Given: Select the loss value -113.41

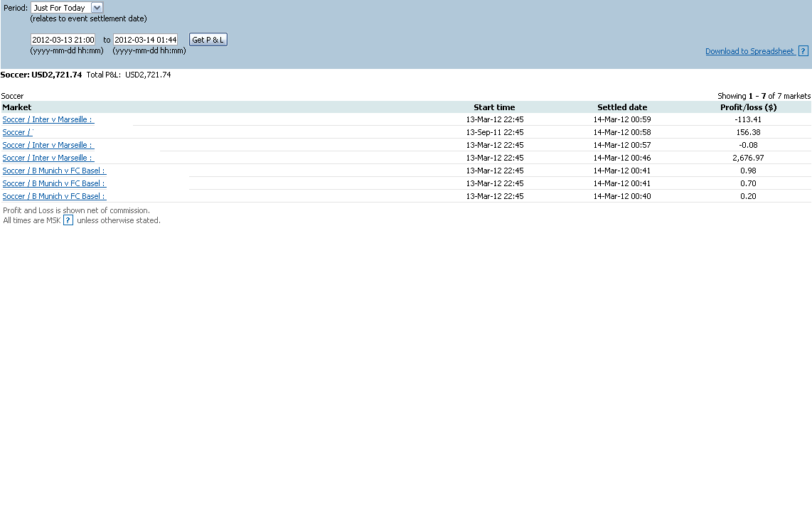Looking at the screenshot, I should pos(748,119).
